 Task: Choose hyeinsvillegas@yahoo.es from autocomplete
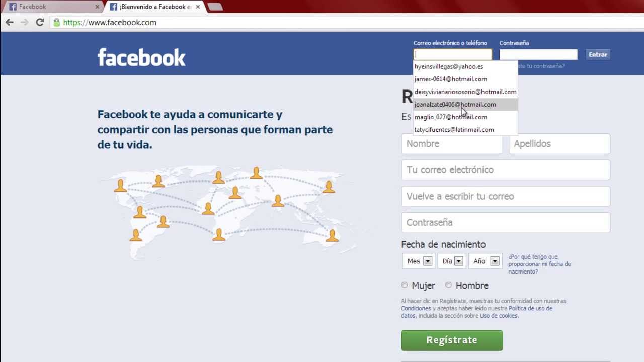(x=465, y=66)
